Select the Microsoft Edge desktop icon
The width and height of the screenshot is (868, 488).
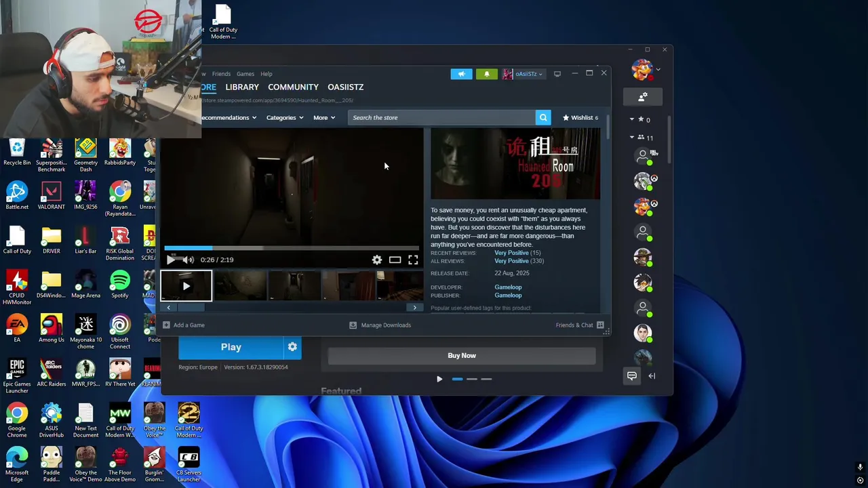17,465
